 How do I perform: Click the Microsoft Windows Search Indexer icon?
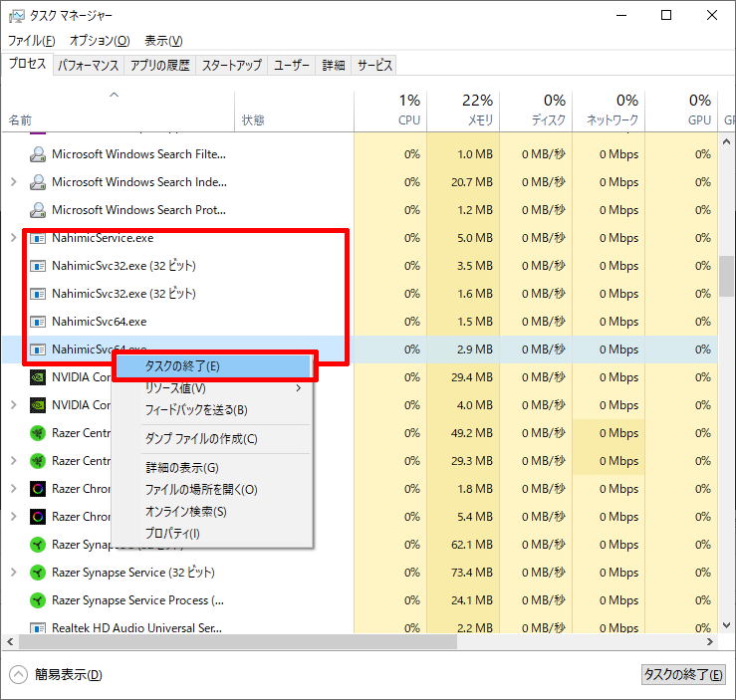pos(38,182)
